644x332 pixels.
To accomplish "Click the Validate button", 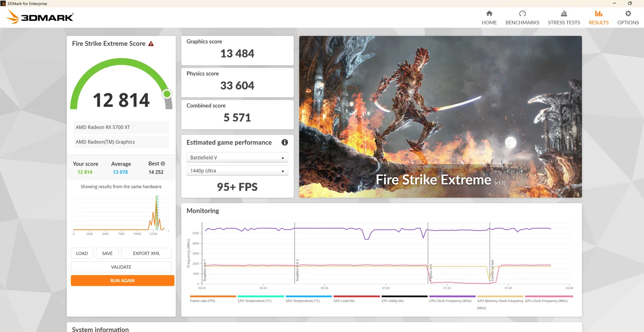I will tap(121, 267).
